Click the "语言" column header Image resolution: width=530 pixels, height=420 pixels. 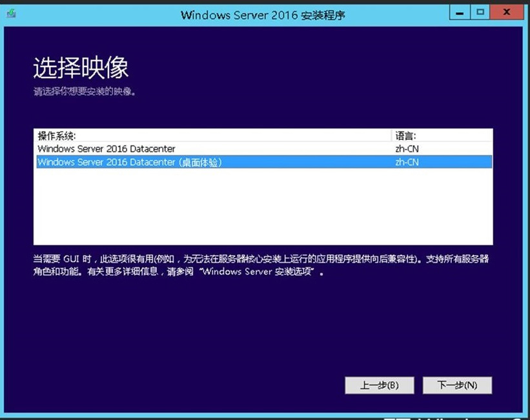click(405, 135)
